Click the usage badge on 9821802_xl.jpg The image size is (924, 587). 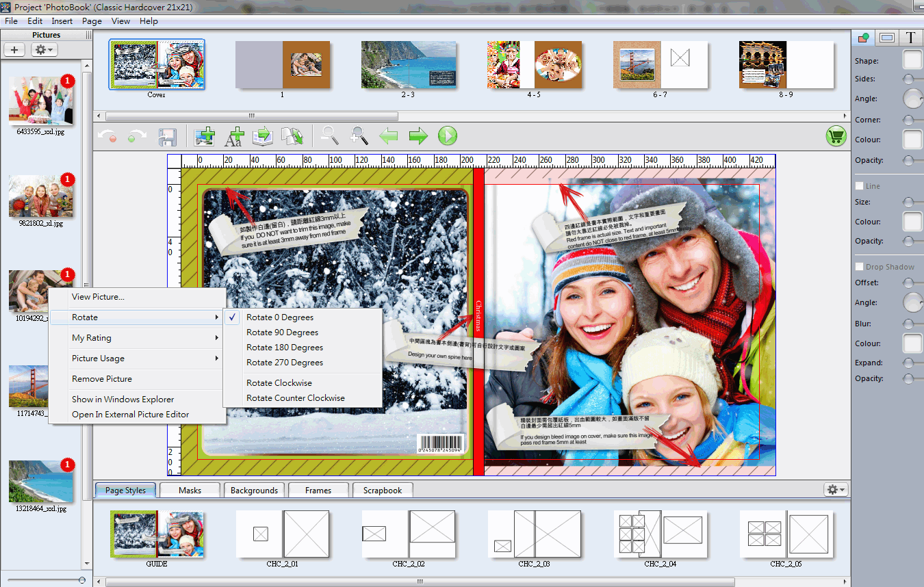click(67, 180)
